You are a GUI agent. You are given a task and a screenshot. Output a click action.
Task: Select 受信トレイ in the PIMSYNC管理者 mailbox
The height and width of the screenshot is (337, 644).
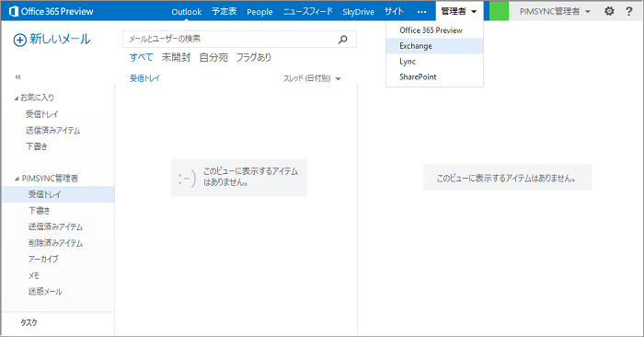[x=58, y=194]
